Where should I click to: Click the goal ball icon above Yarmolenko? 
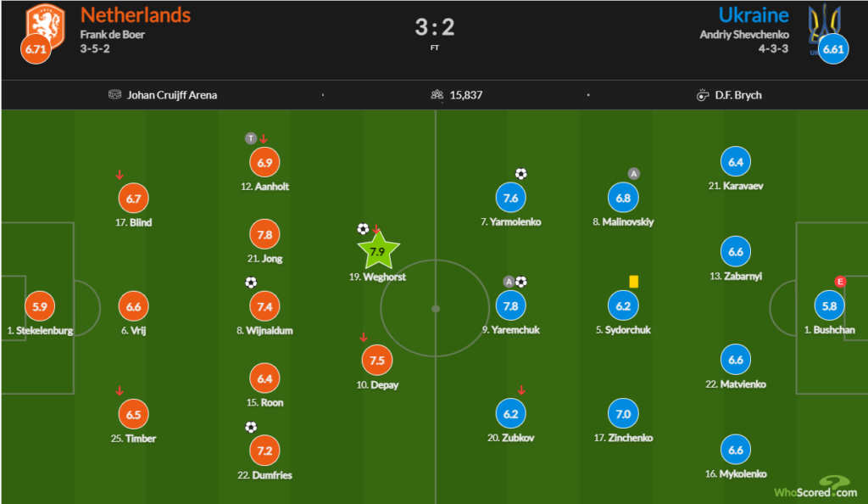[520, 174]
